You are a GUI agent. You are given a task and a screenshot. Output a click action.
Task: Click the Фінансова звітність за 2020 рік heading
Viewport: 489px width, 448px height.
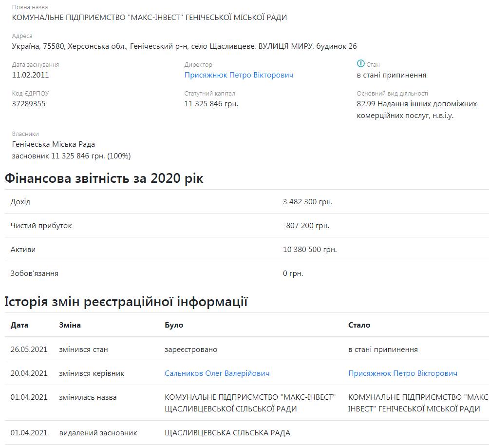click(x=104, y=179)
